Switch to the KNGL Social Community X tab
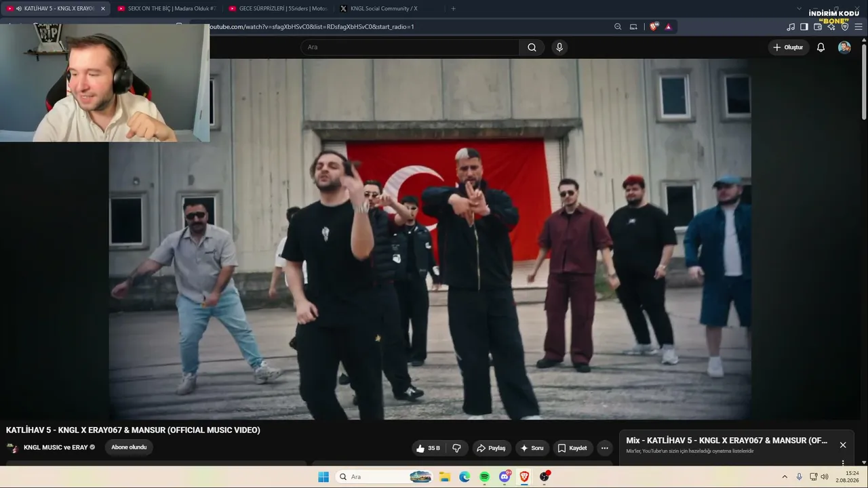Screen dimensions: 868x488 tap(389, 9)
